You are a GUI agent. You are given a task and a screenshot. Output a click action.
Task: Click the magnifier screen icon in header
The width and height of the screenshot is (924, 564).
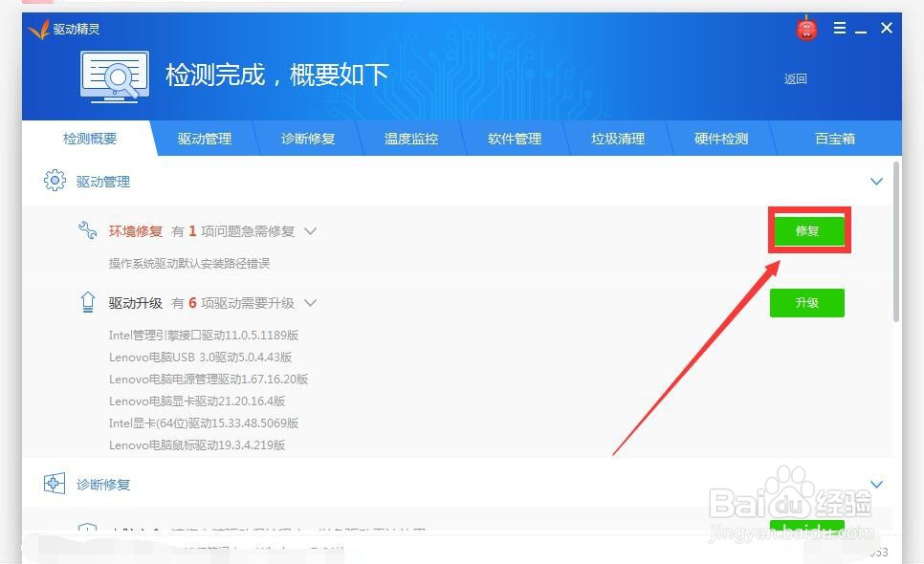coord(114,75)
